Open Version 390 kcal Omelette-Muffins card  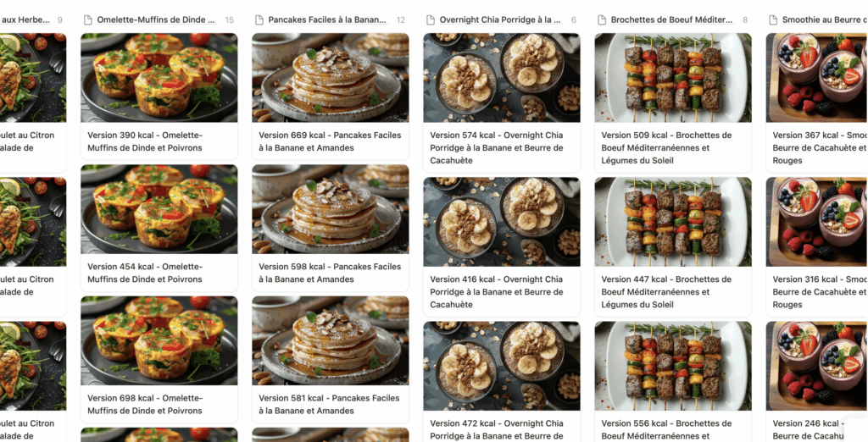(x=159, y=97)
